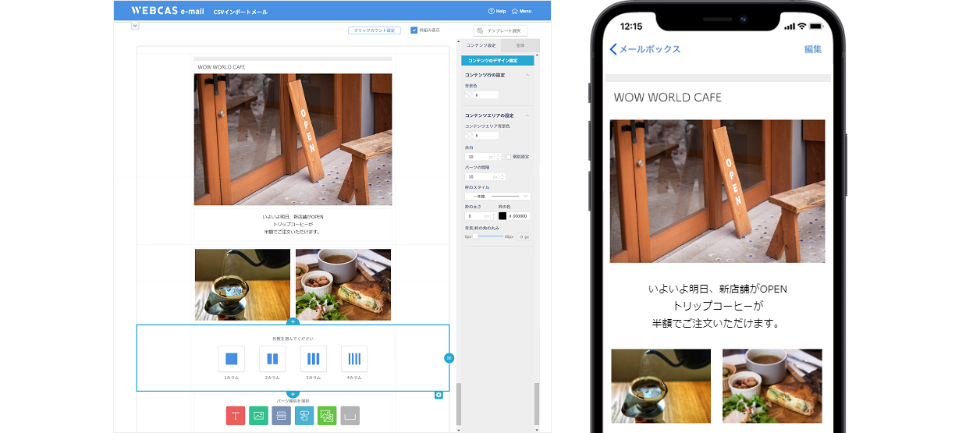Select the 1-column layout icon

click(231, 359)
